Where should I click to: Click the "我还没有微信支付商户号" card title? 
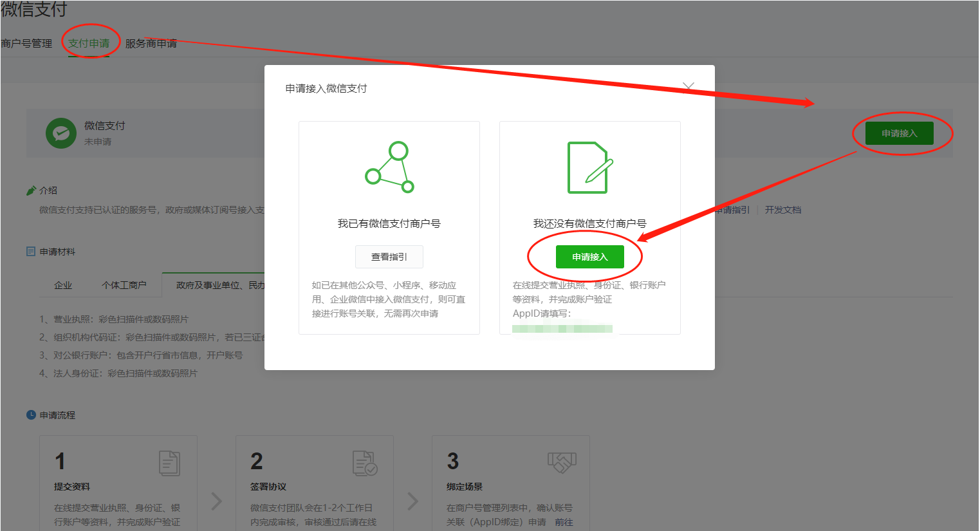[590, 223]
